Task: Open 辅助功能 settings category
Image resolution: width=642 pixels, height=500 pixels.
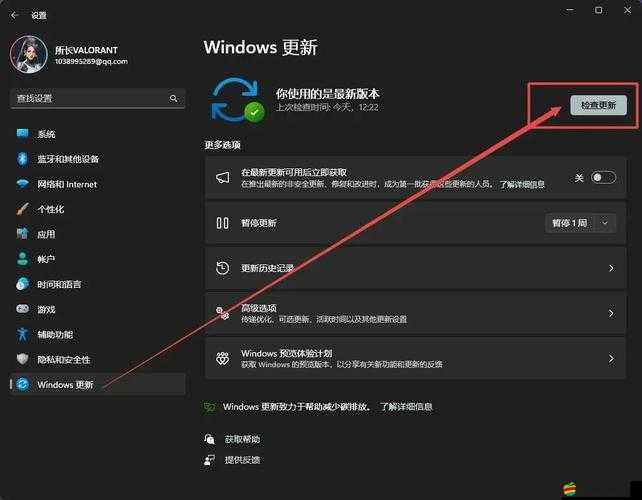Action: tap(97, 335)
